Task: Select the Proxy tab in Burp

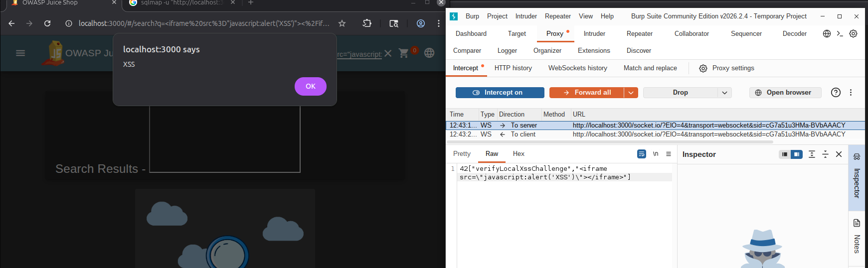Action: point(555,33)
